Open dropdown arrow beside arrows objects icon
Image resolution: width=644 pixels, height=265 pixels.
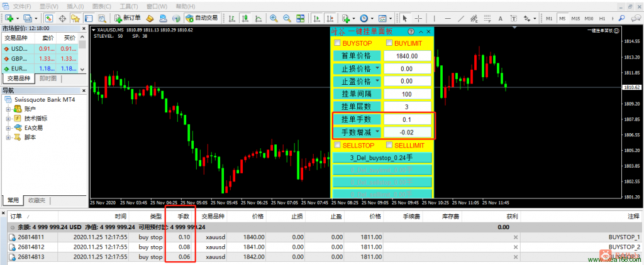(535, 18)
